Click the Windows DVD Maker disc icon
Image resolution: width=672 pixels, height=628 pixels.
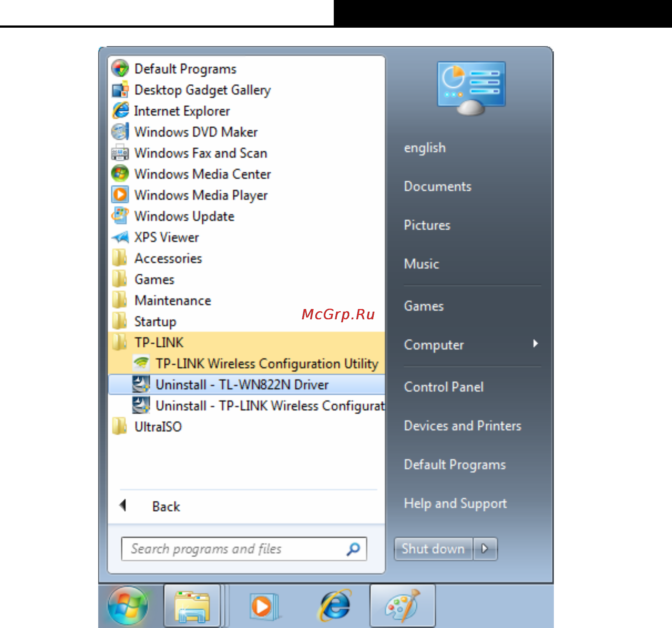(x=120, y=132)
